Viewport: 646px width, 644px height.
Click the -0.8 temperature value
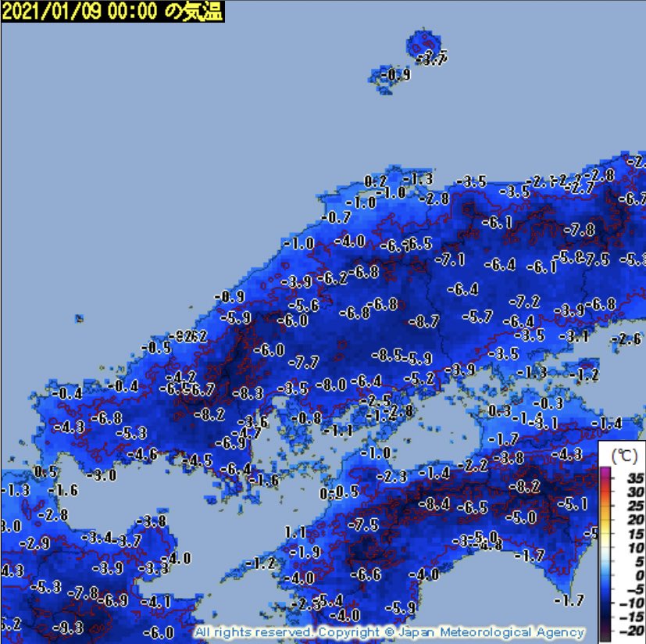click(306, 418)
